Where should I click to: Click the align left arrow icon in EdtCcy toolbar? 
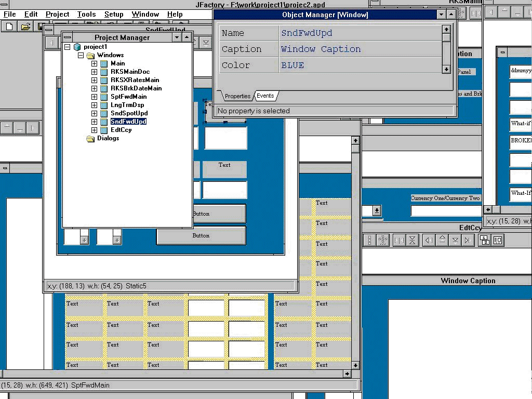pos(429,240)
